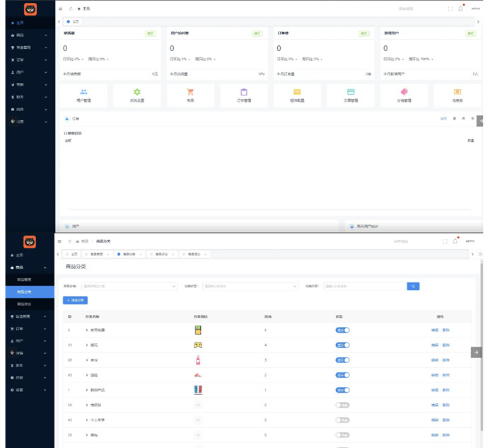Expand the 订单 sidebar menu in the top panel
The height and width of the screenshot is (448, 495).
pos(28,59)
